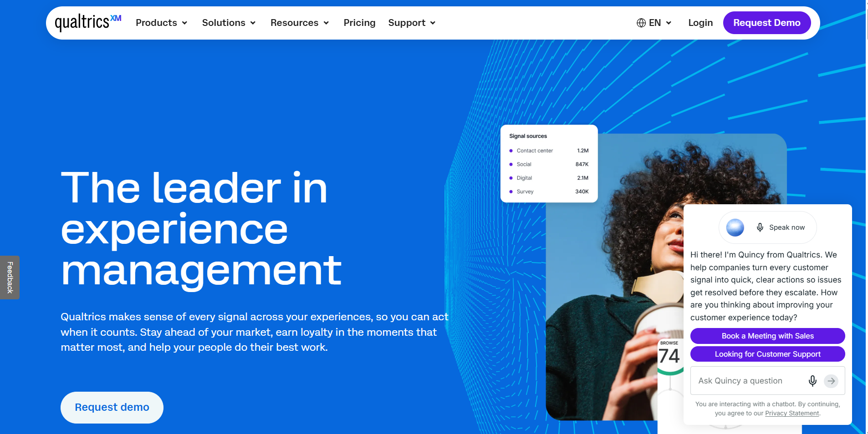Click the Digital signal source row

pyautogui.click(x=549, y=178)
